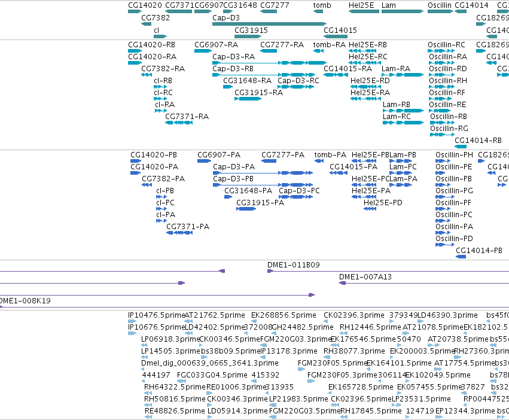This screenshot has height=420, width=509.
Task: Click transcript label CG14014-RB
Action: pyautogui.click(x=478, y=141)
